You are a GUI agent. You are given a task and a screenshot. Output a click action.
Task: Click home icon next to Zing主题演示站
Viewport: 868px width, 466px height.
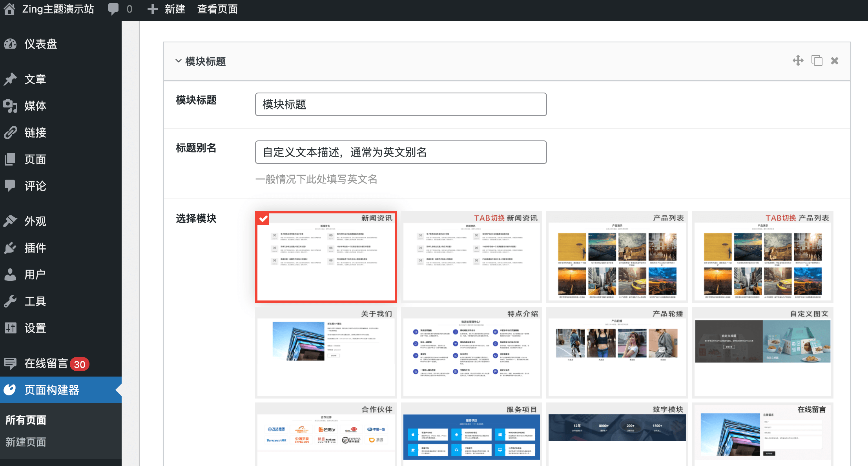coord(9,9)
